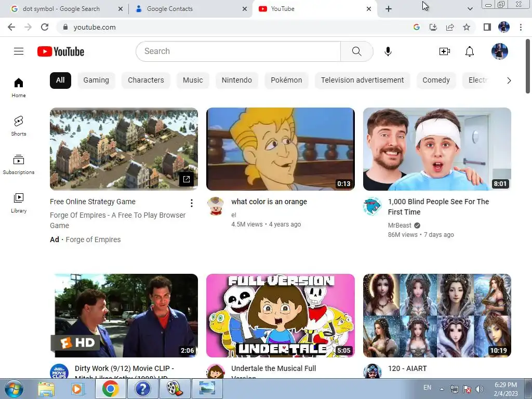Play the orange cartoon video thumbnail

tap(280, 149)
